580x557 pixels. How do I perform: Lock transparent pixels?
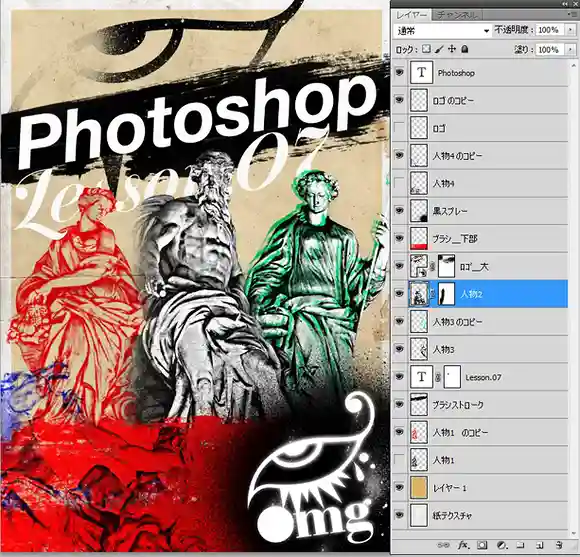pos(426,49)
